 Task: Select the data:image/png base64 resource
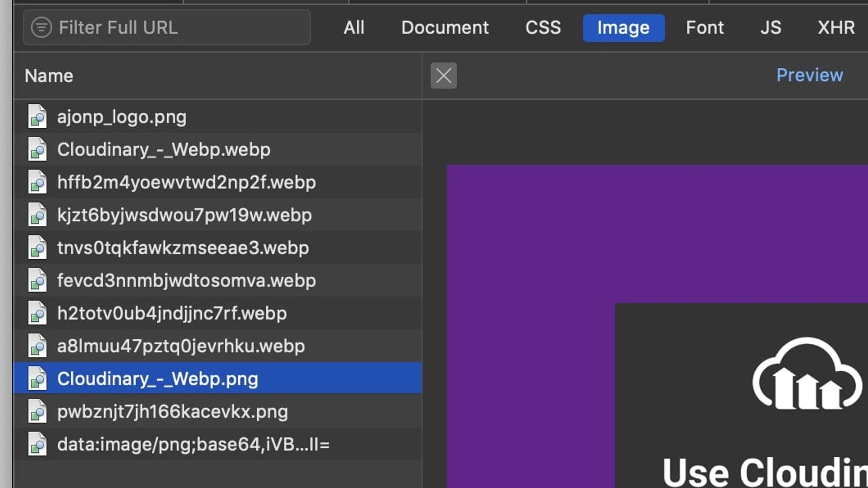click(193, 445)
